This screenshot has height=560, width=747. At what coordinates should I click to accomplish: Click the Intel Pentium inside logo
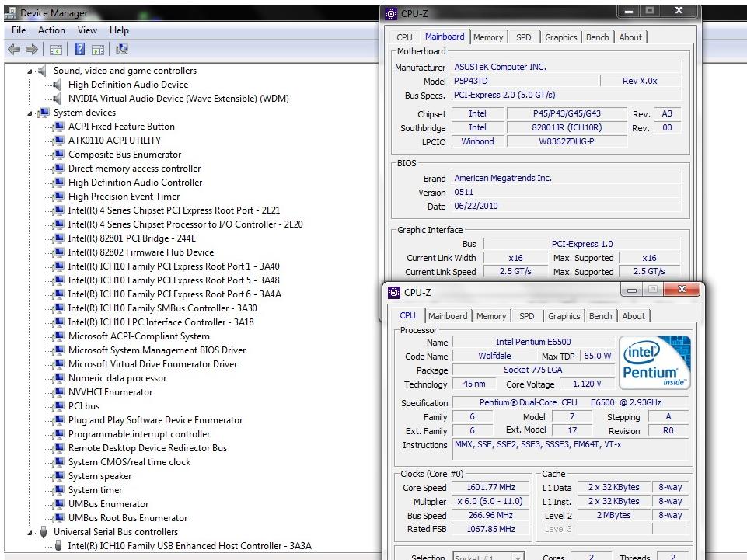(x=654, y=363)
